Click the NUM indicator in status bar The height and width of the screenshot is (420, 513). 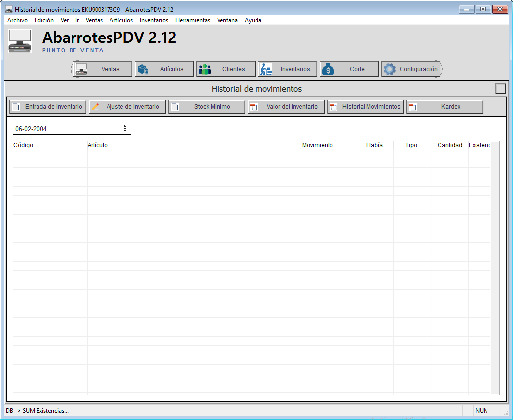pos(481,411)
